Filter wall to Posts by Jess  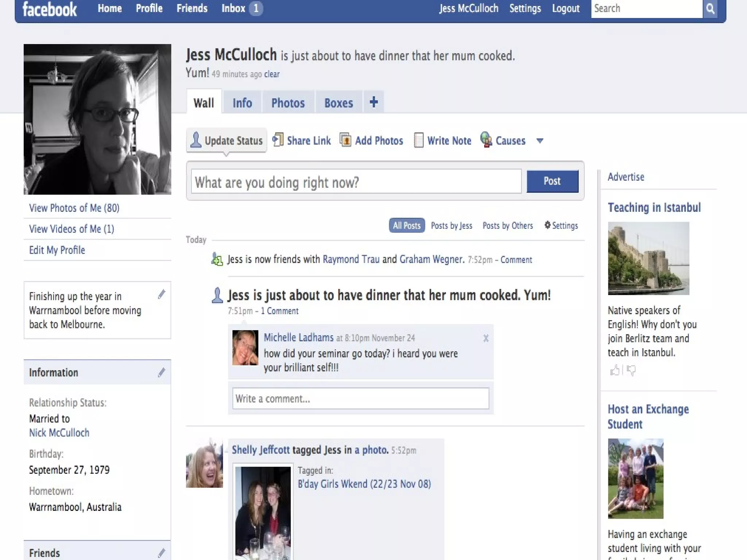click(x=451, y=226)
